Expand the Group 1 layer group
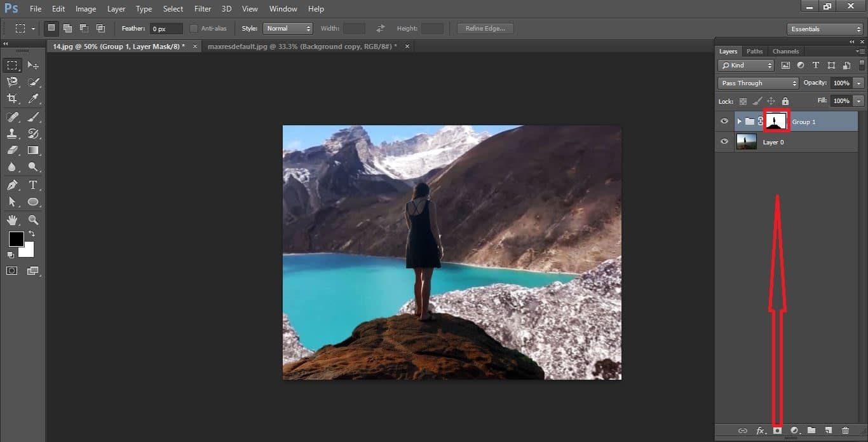The image size is (868, 442). coord(738,121)
